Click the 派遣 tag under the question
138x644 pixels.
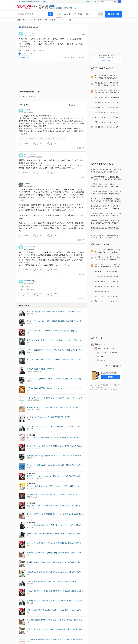[20, 50]
